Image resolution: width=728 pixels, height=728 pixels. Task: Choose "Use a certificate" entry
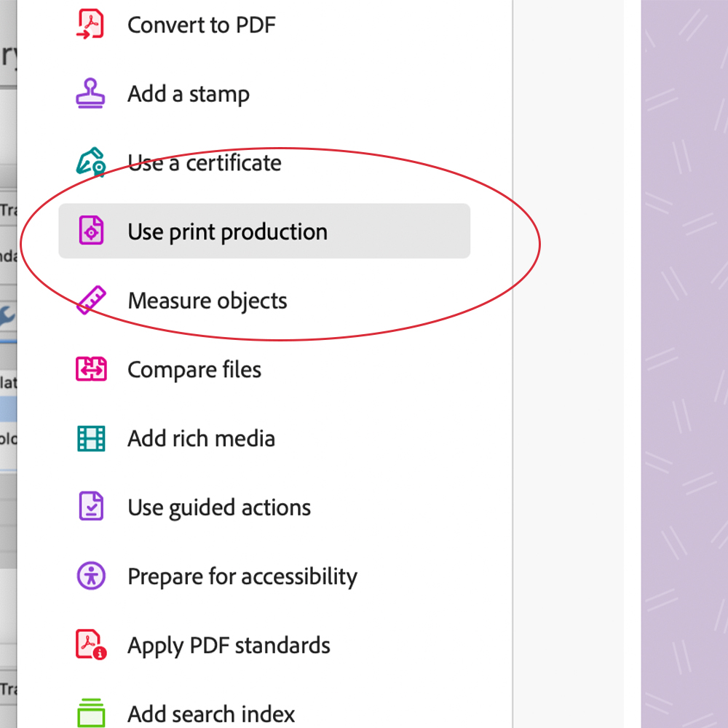point(205,162)
